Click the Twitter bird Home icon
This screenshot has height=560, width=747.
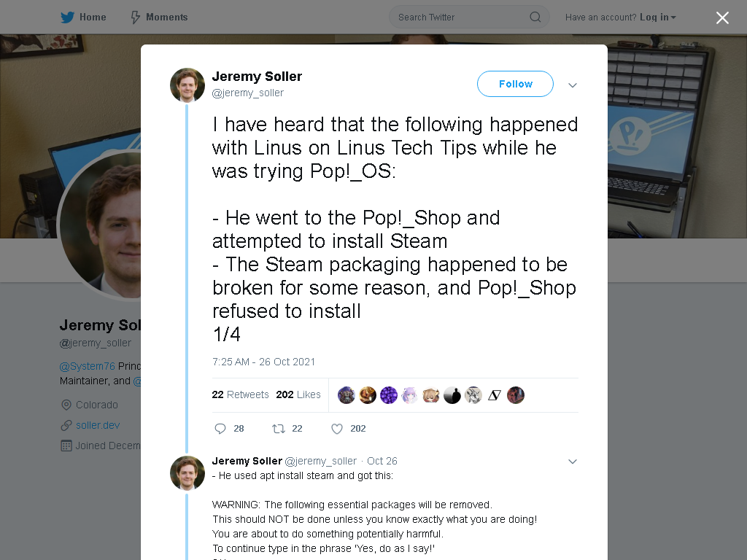(x=67, y=17)
